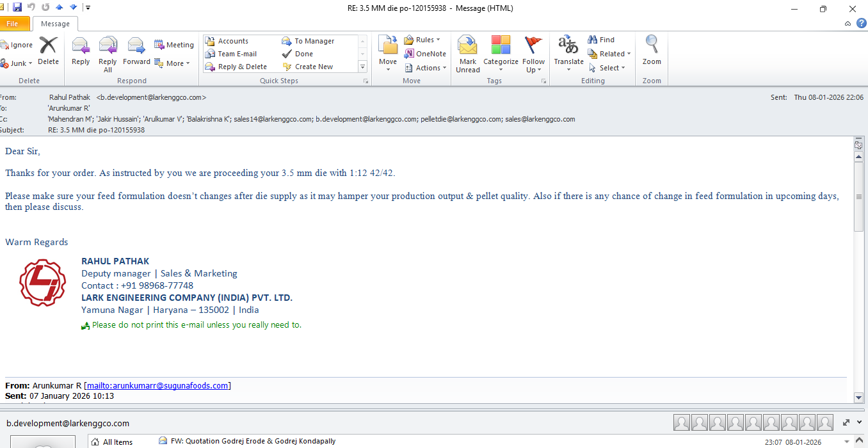Image resolution: width=868 pixels, height=448 pixels.
Task: Collapse the ribbon using the caret toggle
Action: click(848, 24)
